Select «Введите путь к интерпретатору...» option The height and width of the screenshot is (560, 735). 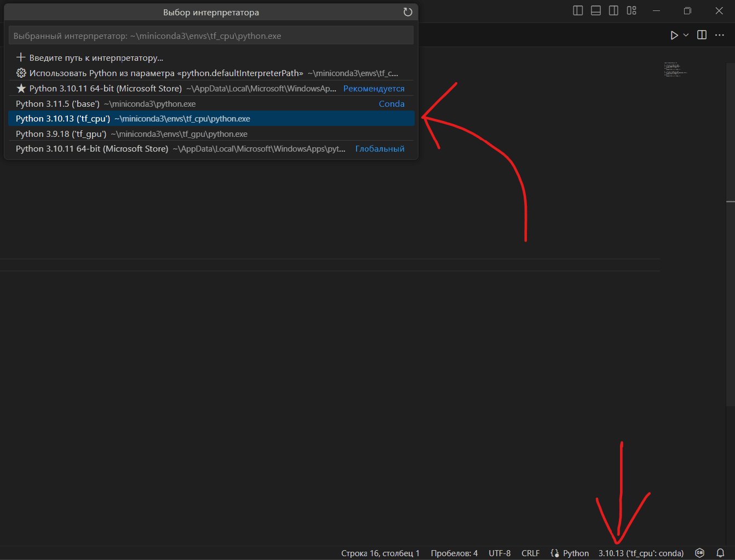coord(211,57)
